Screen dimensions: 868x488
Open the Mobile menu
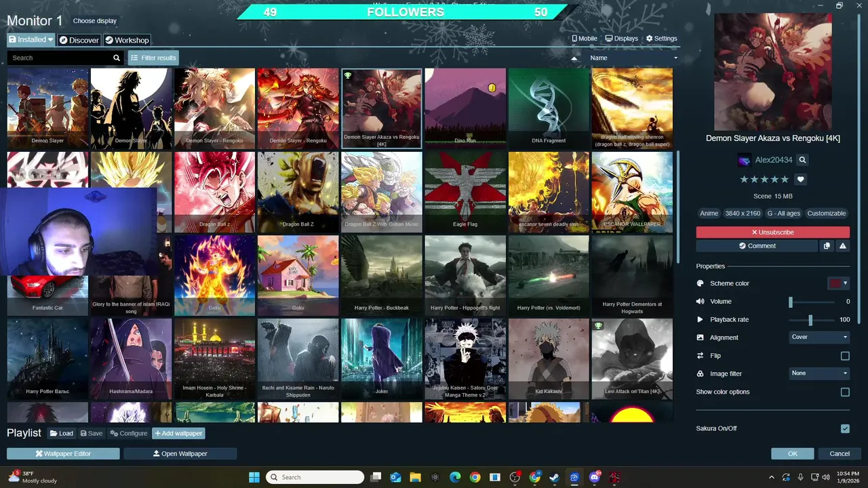pos(585,39)
